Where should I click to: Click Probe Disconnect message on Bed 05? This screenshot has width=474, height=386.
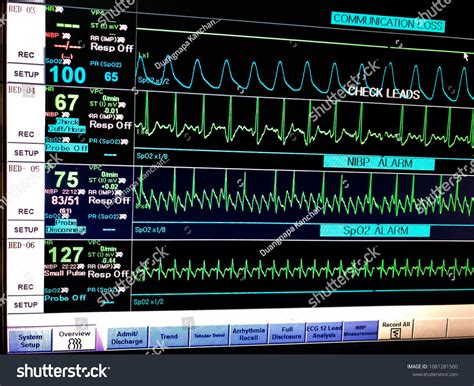coord(66,226)
